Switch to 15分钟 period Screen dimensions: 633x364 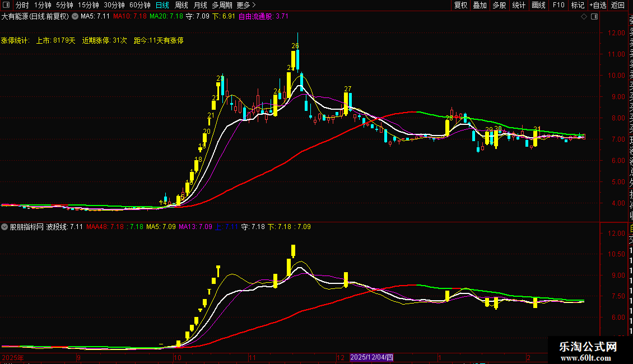tap(89, 5)
